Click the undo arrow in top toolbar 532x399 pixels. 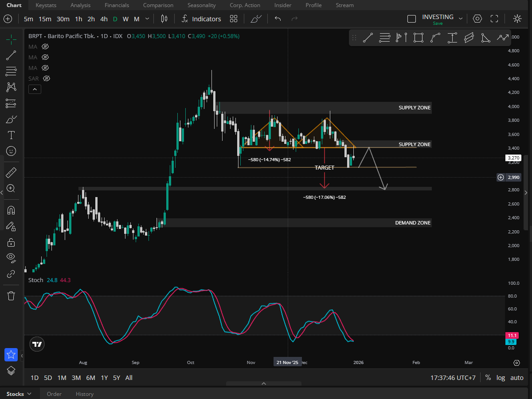coord(278,19)
